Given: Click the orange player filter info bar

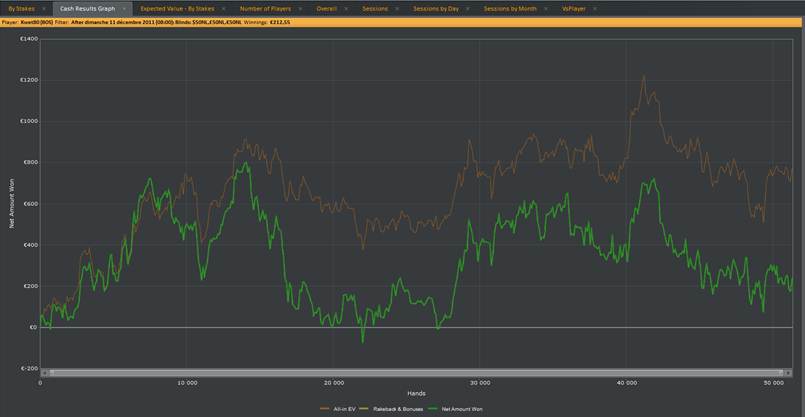Looking at the screenshot, I should 402,23.
